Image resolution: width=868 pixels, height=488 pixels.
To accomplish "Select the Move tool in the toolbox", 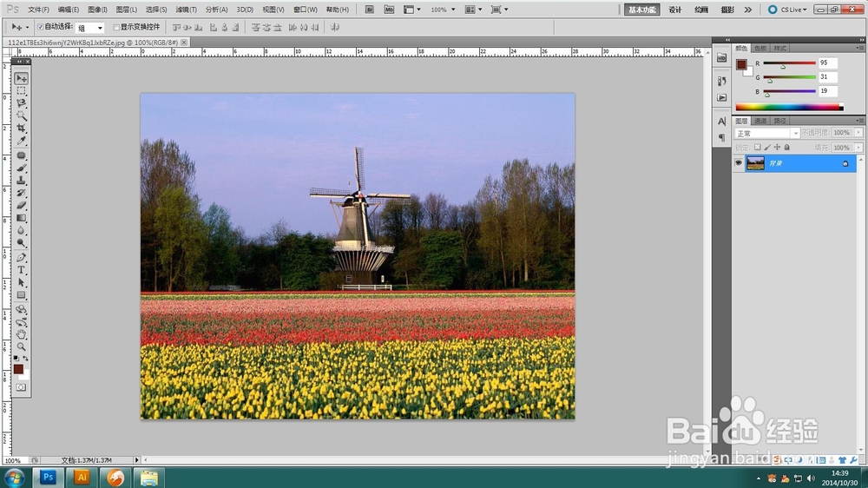I will [x=21, y=79].
